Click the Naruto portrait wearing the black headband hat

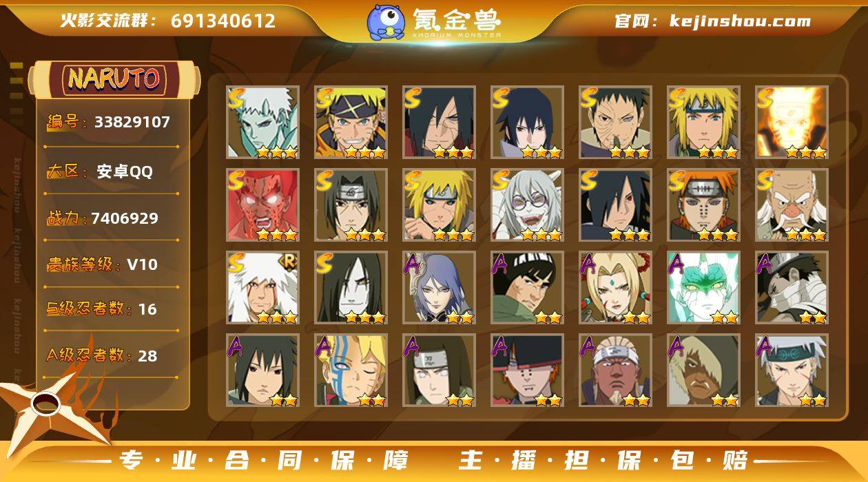coord(351,122)
